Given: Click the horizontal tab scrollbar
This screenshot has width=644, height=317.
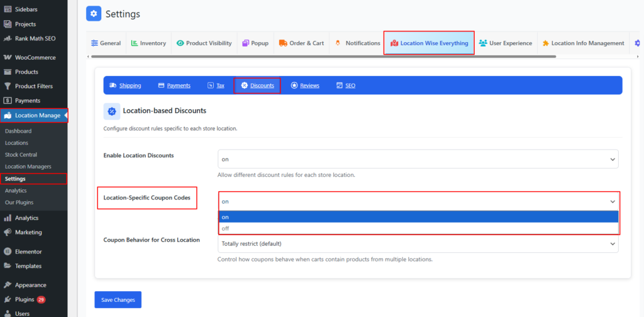Looking at the screenshot, I should point(321,57).
